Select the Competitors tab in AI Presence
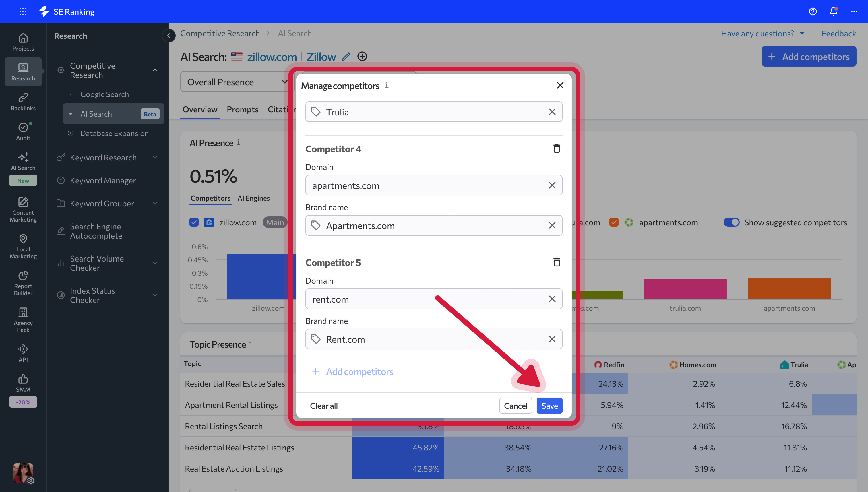The image size is (868, 492). [210, 198]
